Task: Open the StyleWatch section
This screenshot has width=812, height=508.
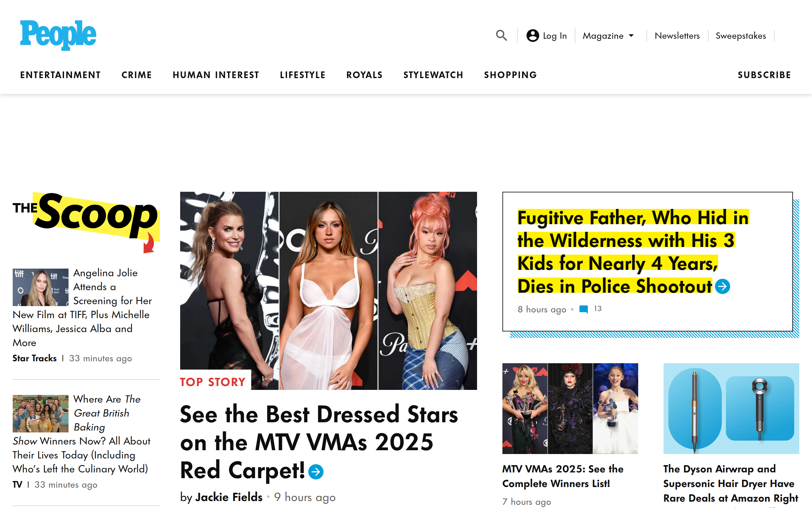Action: coord(433,75)
